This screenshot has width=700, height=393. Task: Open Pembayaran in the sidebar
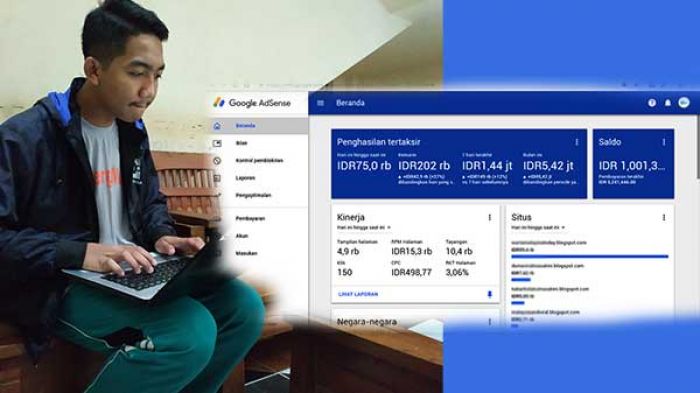tap(250, 218)
